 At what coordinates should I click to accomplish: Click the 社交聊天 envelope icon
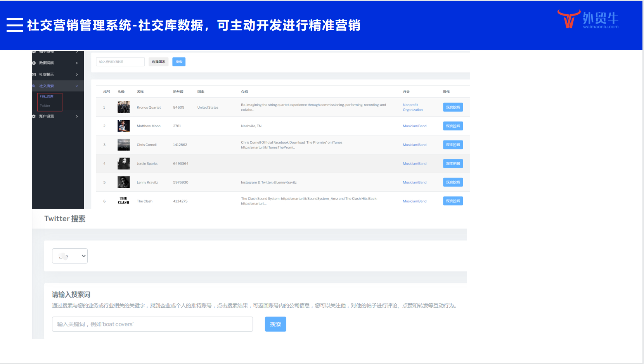(x=34, y=75)
